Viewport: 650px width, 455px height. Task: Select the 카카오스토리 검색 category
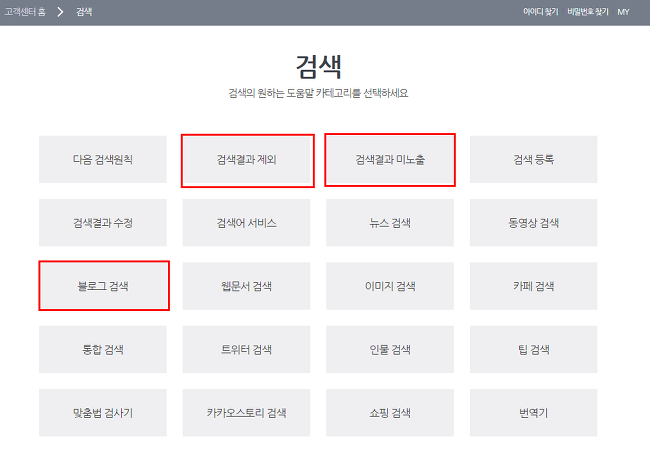coord(246,413)
